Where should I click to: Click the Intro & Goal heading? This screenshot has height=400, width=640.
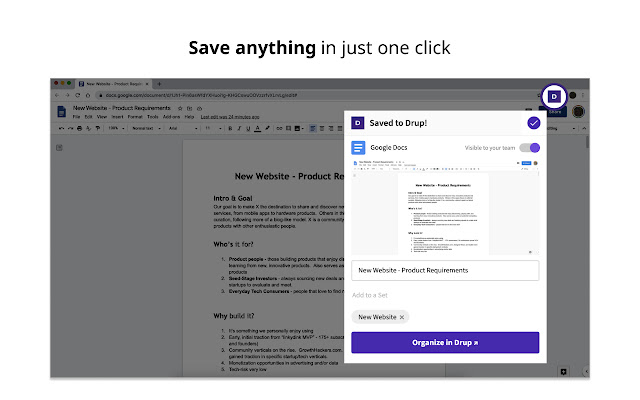pyautogui.click(x=233, y=198)
